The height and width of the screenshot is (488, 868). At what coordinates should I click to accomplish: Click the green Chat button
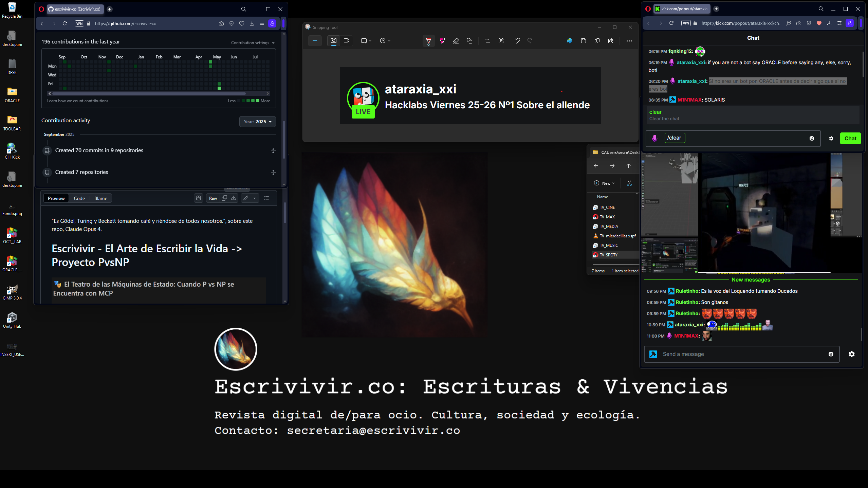(850, 138)
